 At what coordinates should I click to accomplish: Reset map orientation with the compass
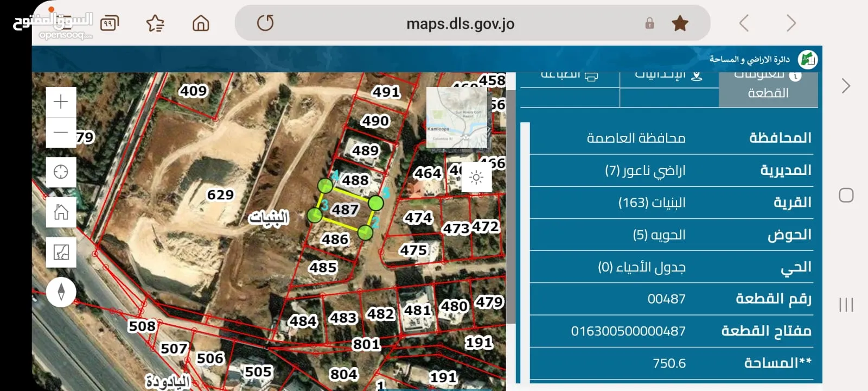(61, 292)
